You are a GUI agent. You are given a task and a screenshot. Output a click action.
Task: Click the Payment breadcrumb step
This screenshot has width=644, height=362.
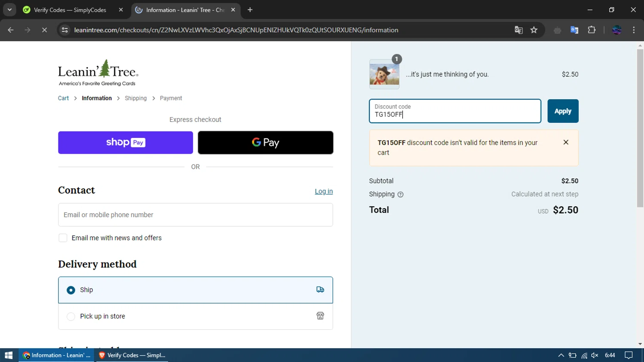171,98
